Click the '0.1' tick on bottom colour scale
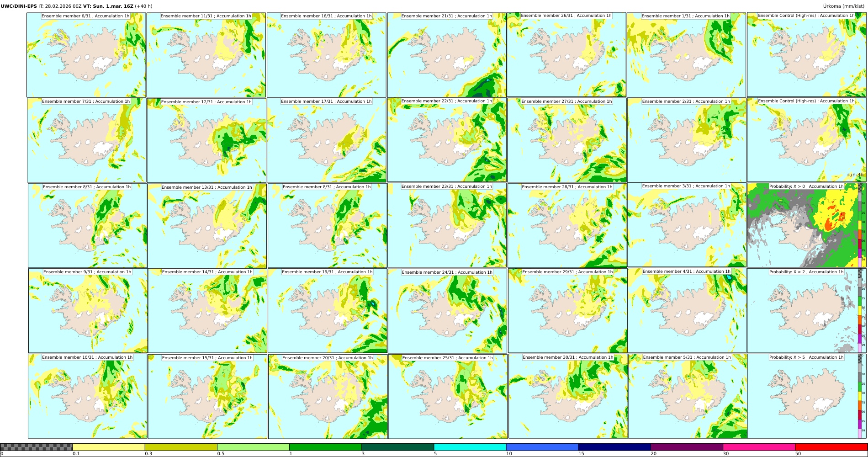 pos(76,454)
